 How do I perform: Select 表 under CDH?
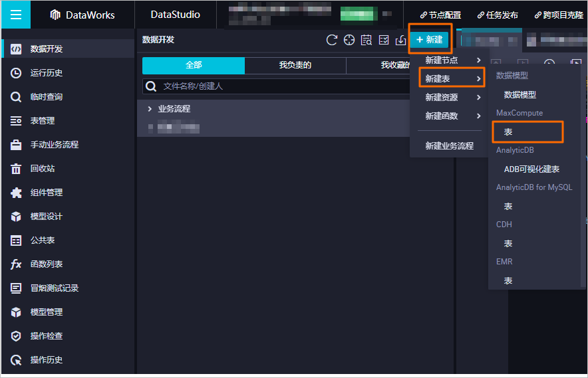tap(508, 244)
